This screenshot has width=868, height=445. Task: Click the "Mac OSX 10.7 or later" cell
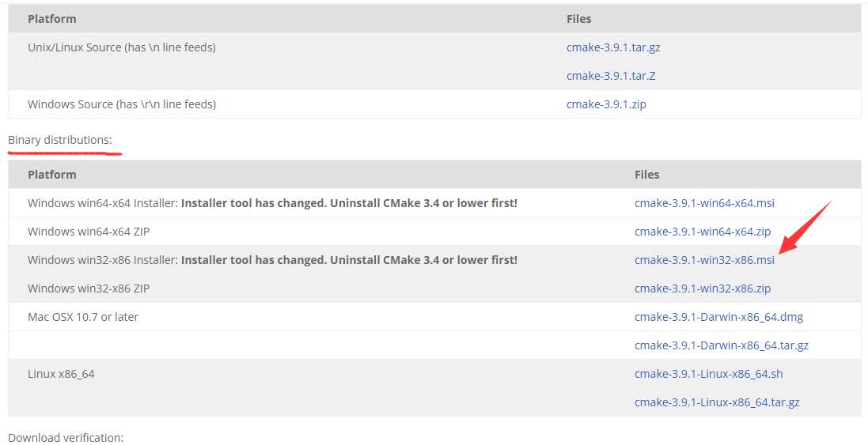(83, 317)
